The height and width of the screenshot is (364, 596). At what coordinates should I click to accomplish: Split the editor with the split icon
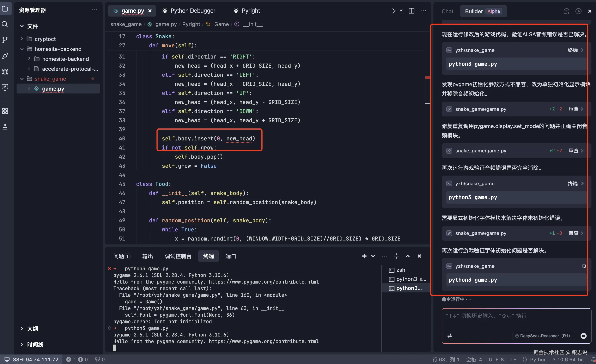click(411, 11)
